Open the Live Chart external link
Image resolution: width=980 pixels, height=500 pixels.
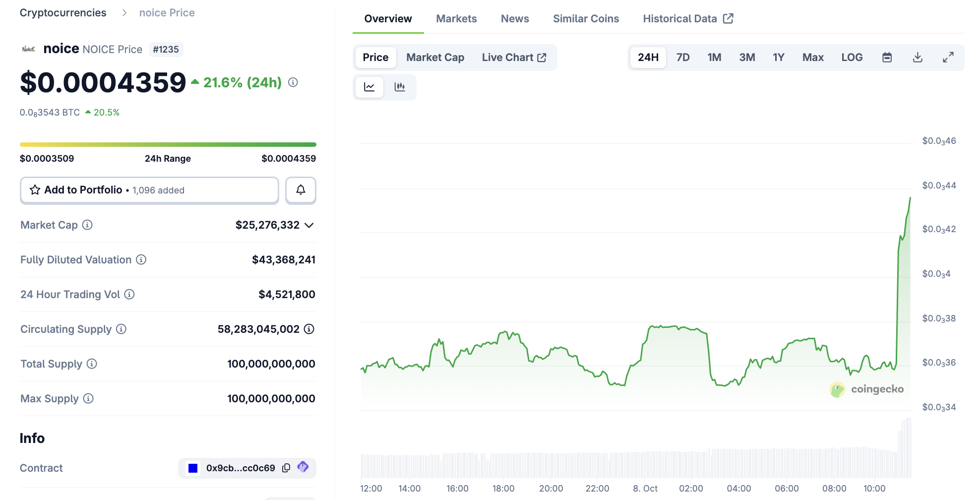pos(514,58)
